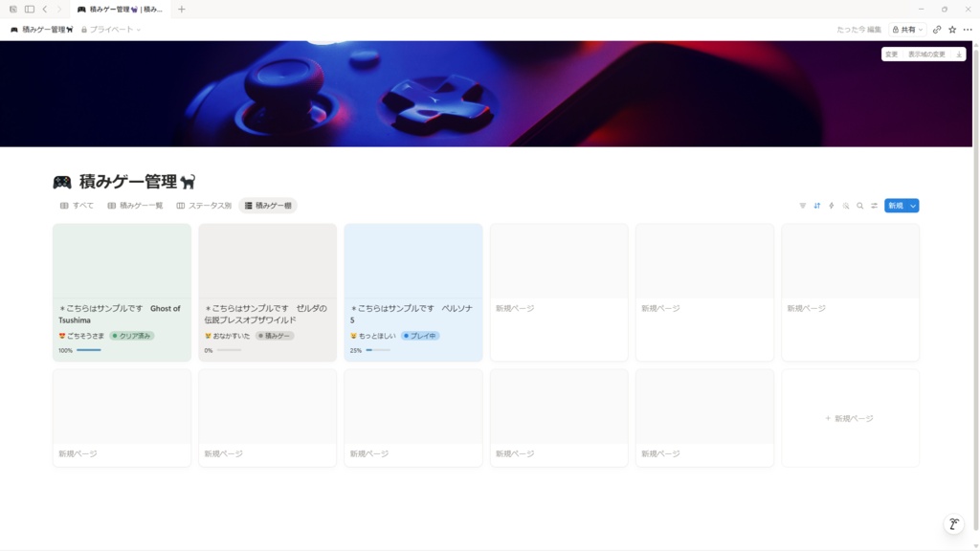Viewport: 980px width, 551px height.
Task: Click the download icon on cover image
Action: (959, 55)
